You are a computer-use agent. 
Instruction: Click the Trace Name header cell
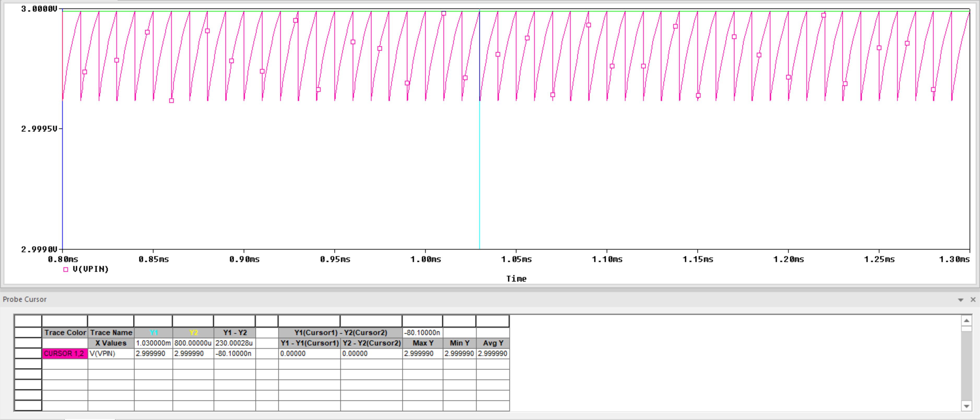[x=111, y=333]
